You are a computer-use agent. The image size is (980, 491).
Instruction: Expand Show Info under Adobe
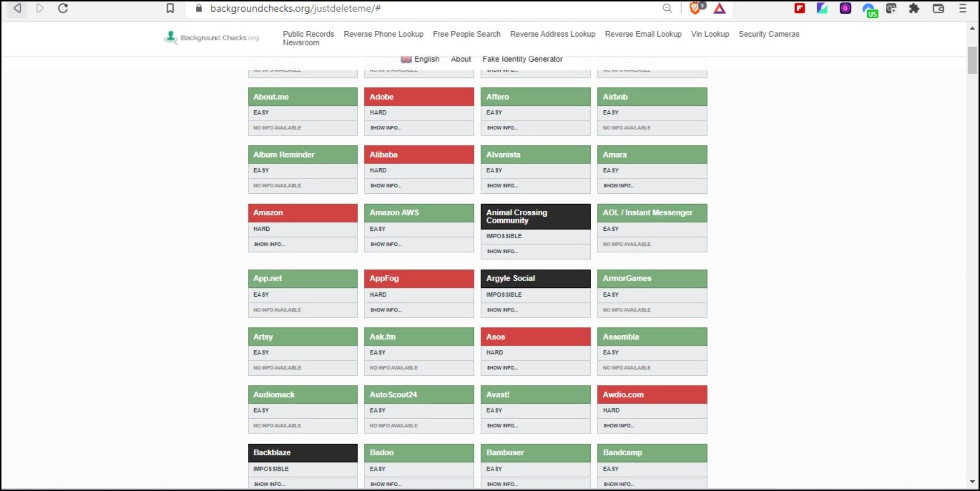coord(385,128)
